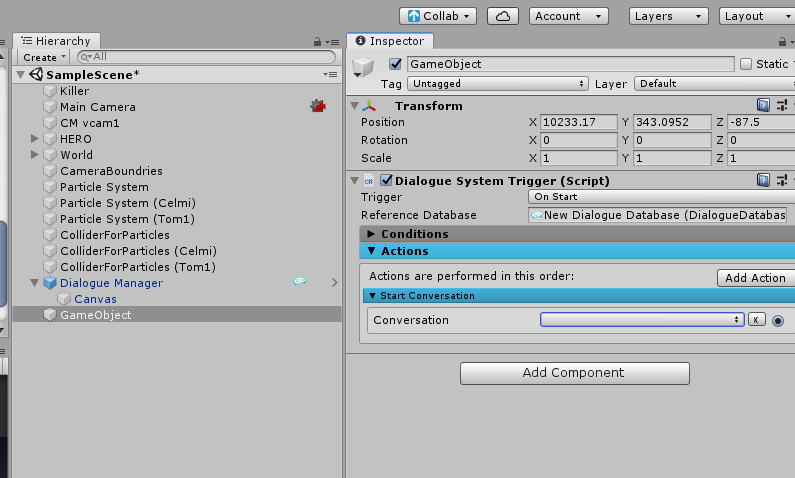This screenshot has height=478, width=795.
Task: Select Canvas in the Hierarchy
Action: pos(95,299)
